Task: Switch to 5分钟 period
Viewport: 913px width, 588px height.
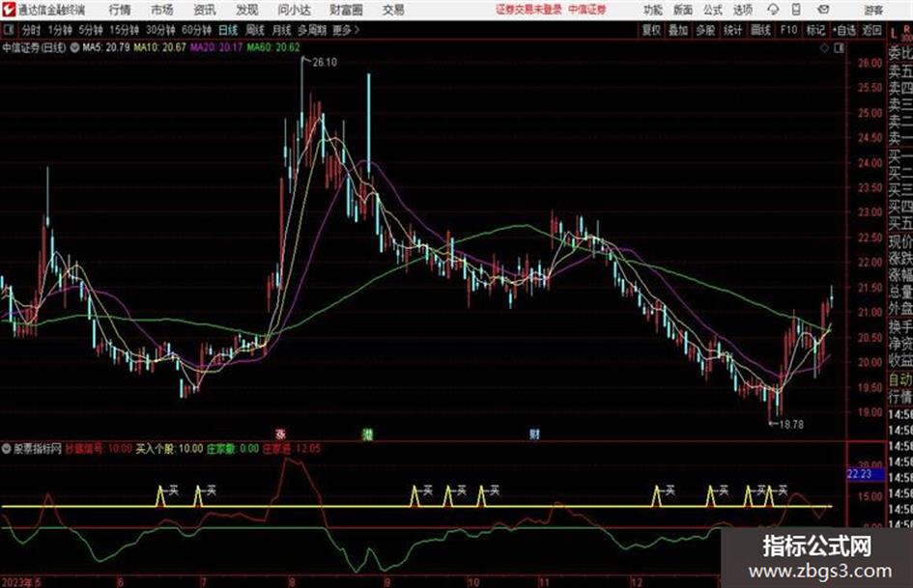Action: coord(90,30)
